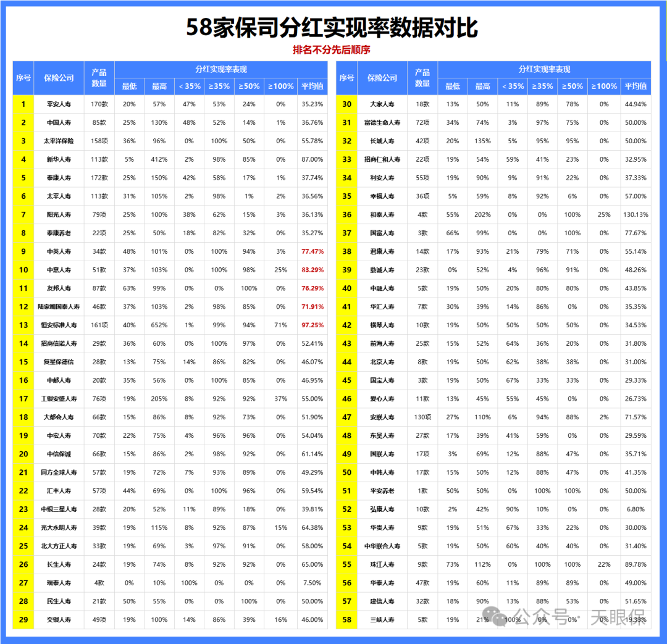Screen dimensions: 667x644
Task: Select the 170款 product count of 平安人寿
Action: 99,104
